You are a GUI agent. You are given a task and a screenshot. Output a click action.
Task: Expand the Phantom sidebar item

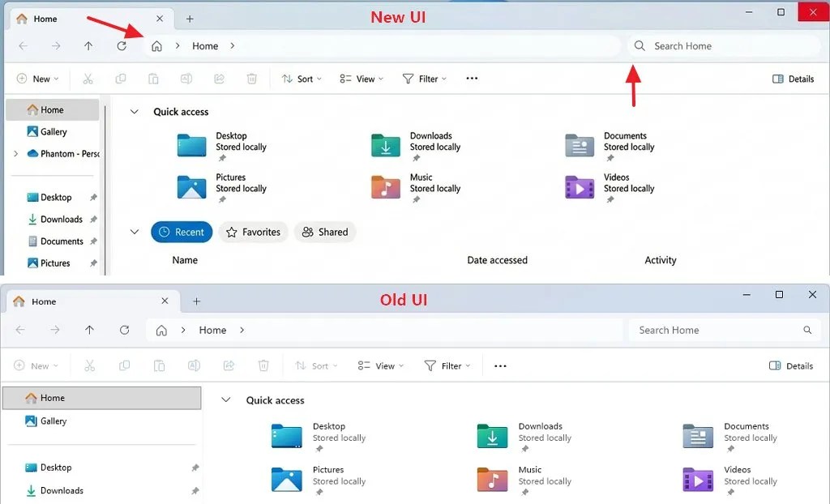tap(15, 153)
